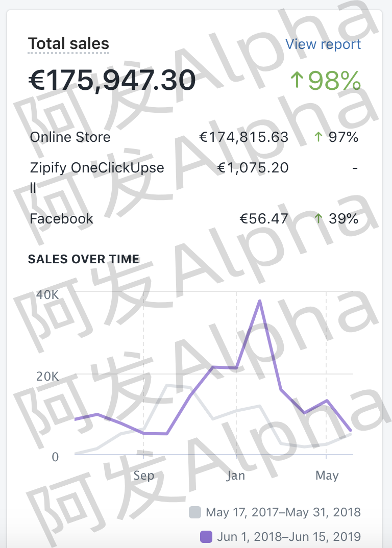Click the €175,947.30 total sales amount
Viewport: 392px width, 548px height.
pos(112,80)
